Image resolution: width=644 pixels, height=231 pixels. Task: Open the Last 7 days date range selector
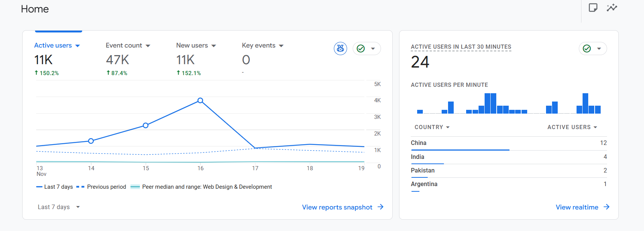[x=59, y=207]
